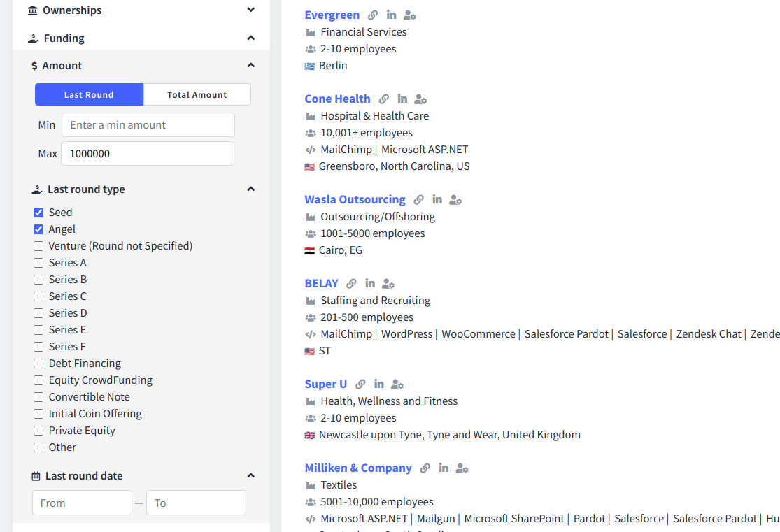Enable the Series A filter
This screenshot has height=532, width=780.
[38, 262]
